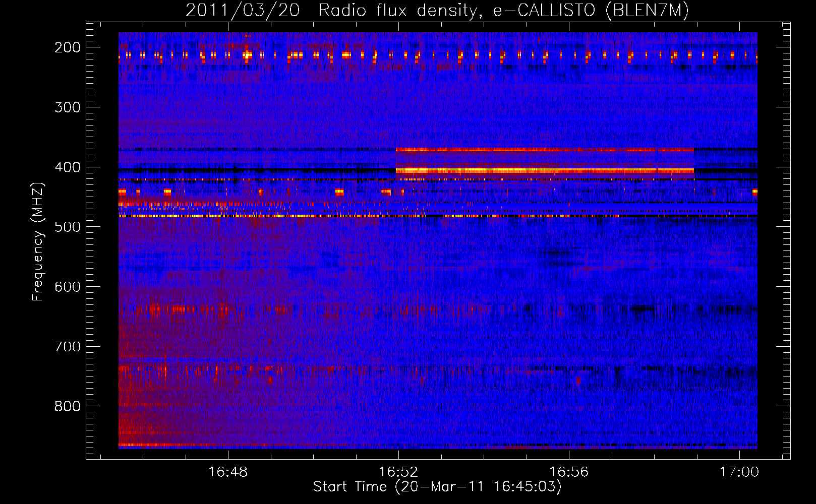Image resolution: width=816 pixels, height=504 pixels.
Task: Click the 500 frequency tick label
Action: pos(67,227)
